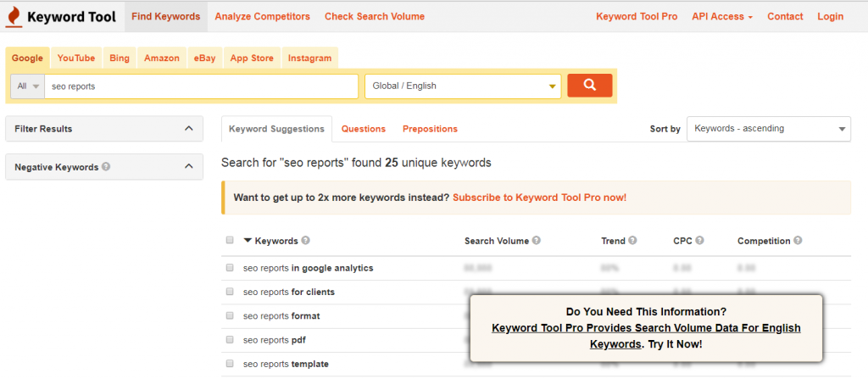Viewport: 868px width, 379px height.
Task: Click the search field containing "seo reports"
Action: [x=201, y=86]
